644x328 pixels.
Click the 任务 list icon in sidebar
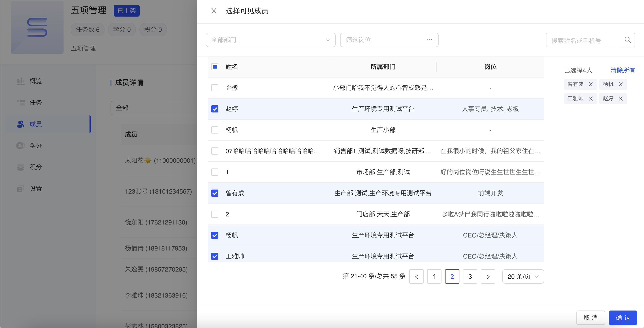21,102
